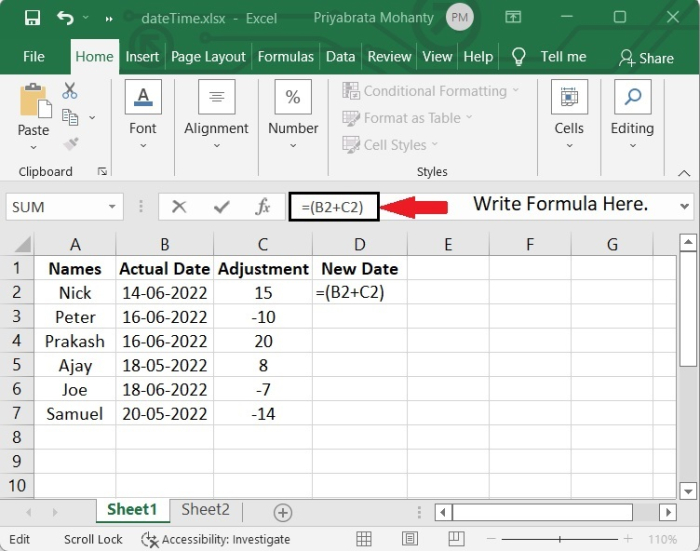
Task: Click the Undo arrow icon
Action: (x=66, y=18)
